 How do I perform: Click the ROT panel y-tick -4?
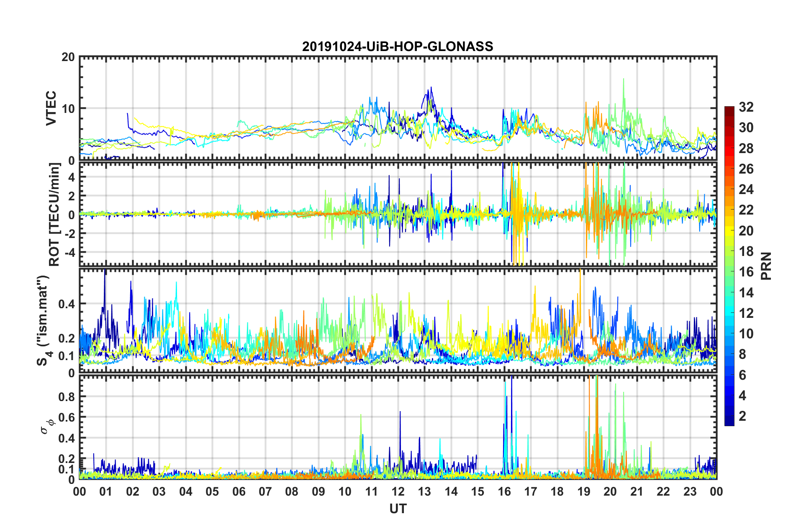click(69, 252)
